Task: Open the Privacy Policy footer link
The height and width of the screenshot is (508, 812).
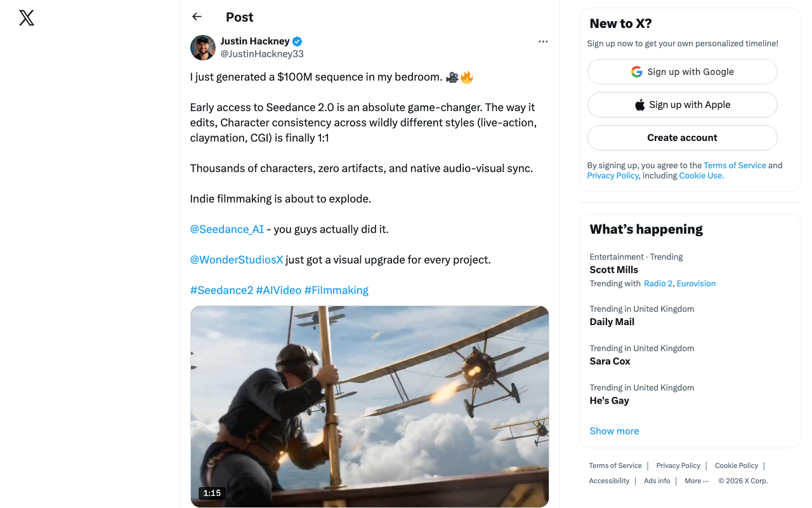Action: click(x=678, y=465)
